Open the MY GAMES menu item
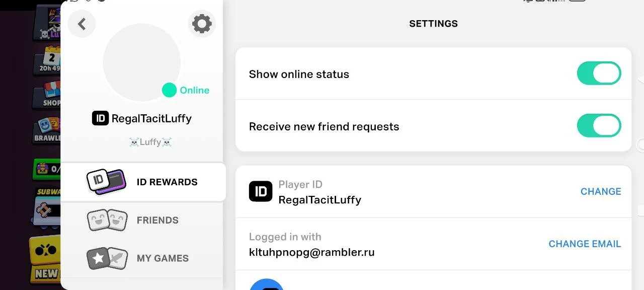The height and width of the screenshot is (290, 644). (x=163, y=258)
